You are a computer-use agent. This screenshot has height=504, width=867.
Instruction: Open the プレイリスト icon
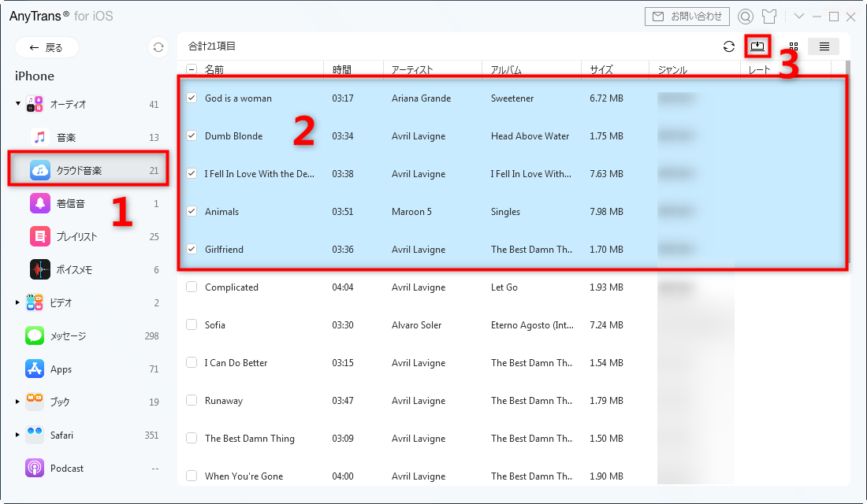tap(40, 236)
